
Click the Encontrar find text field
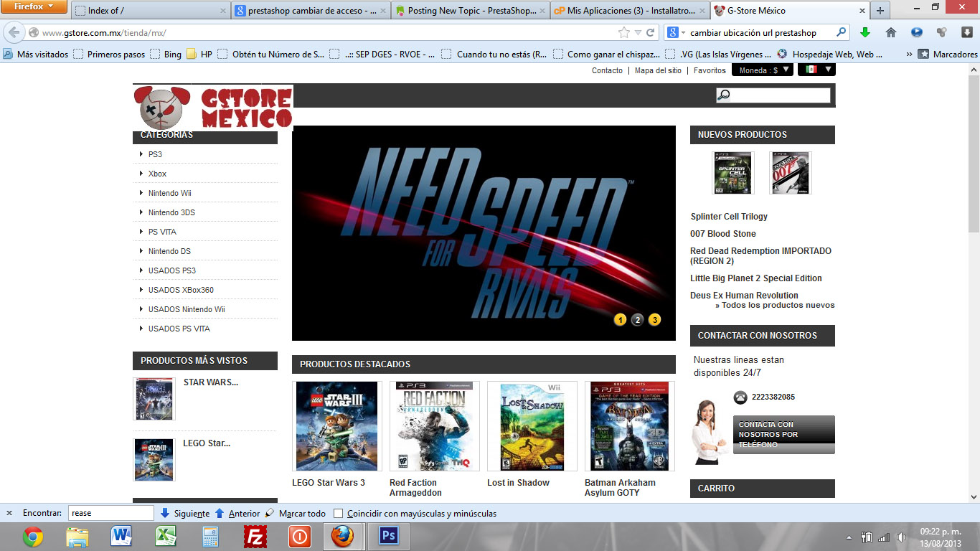click(111, 514)
